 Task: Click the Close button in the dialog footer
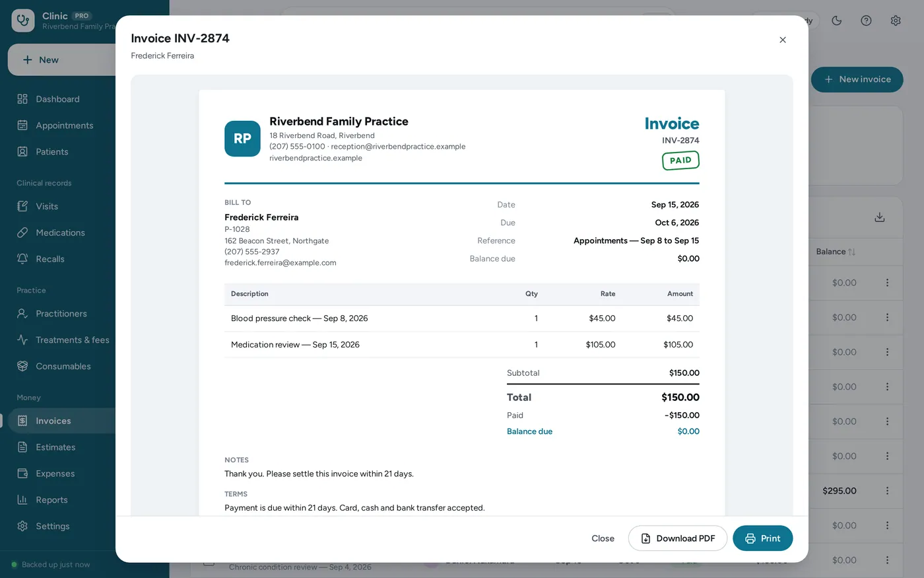tap(603, 538)
